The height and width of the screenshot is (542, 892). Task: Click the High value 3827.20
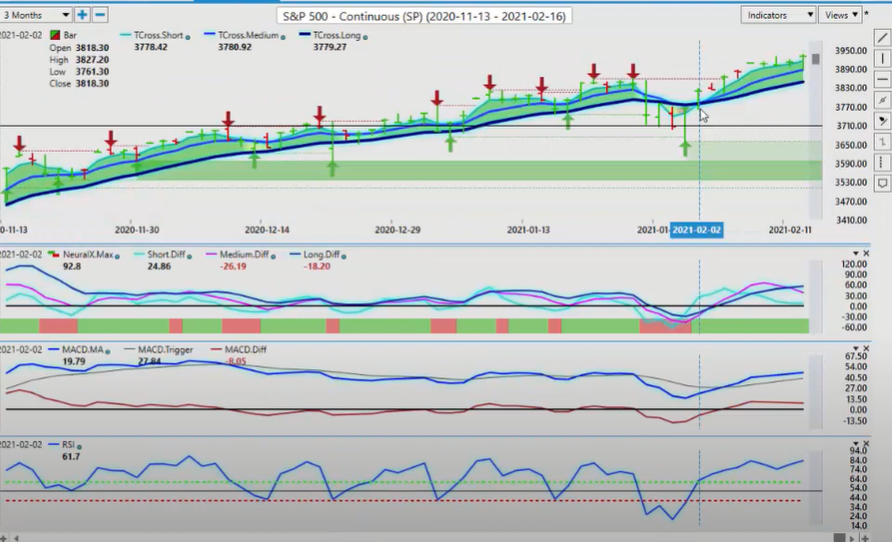click(x=92, y=59)
